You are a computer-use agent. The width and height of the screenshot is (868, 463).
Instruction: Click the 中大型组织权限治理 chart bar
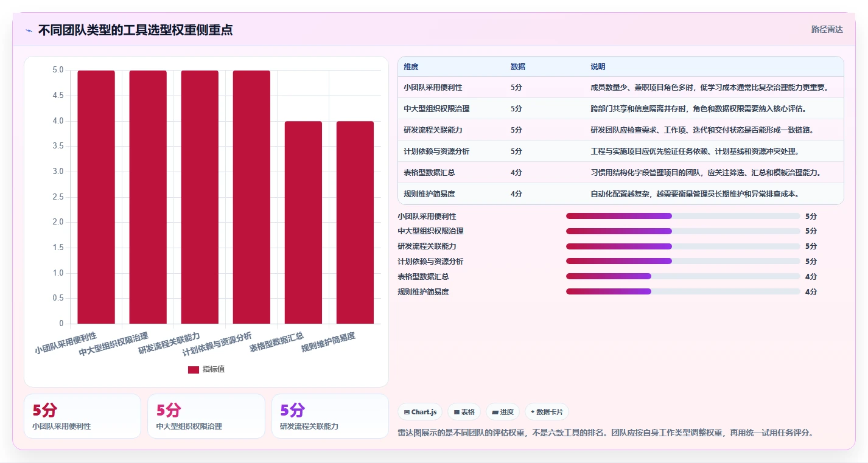(x=148, y=197)
